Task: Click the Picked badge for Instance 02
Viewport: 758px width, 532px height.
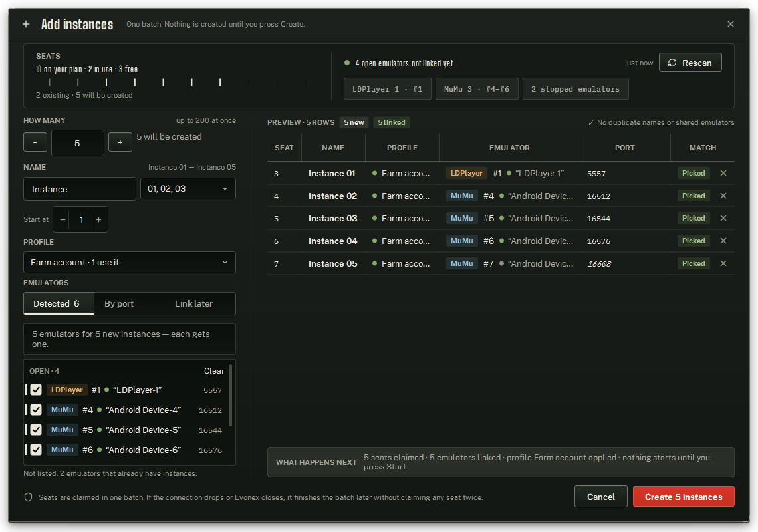Action: coord(694,196)
